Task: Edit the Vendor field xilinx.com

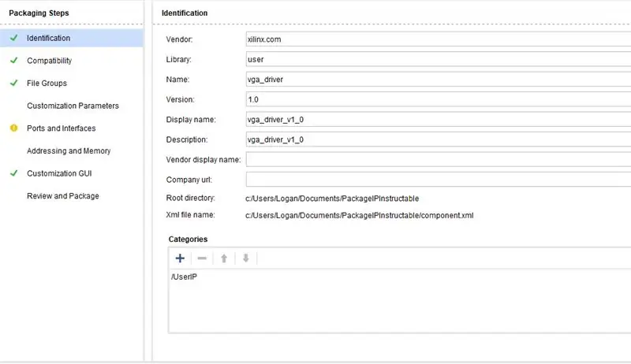Action: [439, 39]
